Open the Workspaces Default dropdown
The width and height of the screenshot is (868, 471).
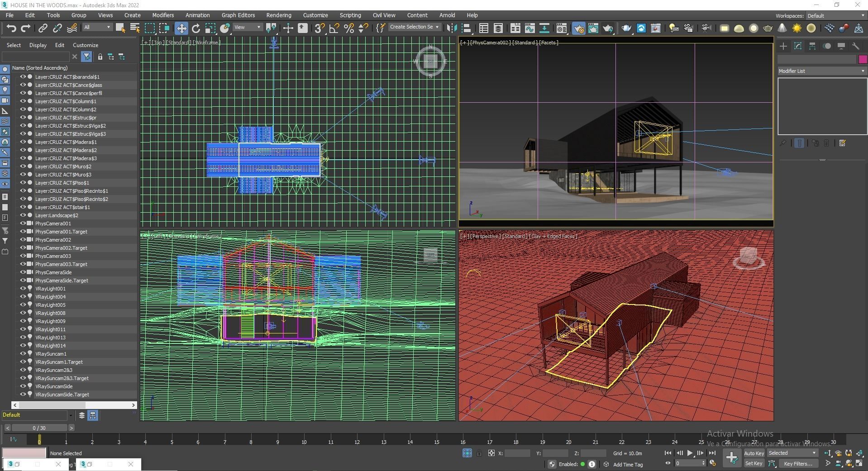tap(836, 16)
